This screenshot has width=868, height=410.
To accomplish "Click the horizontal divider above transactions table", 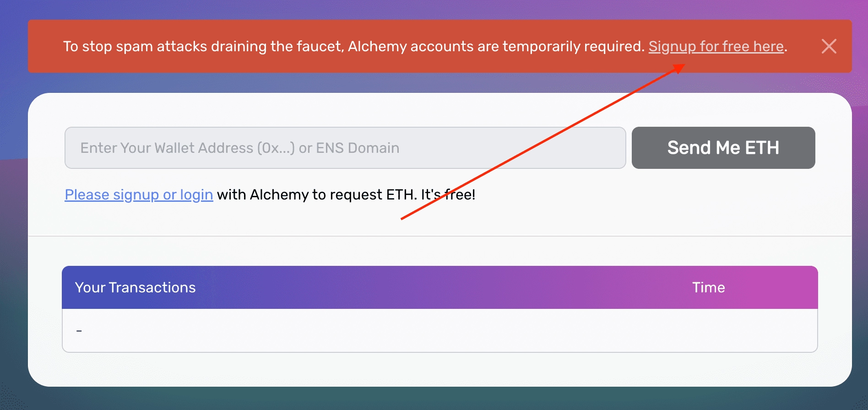I will pos(439,236).
